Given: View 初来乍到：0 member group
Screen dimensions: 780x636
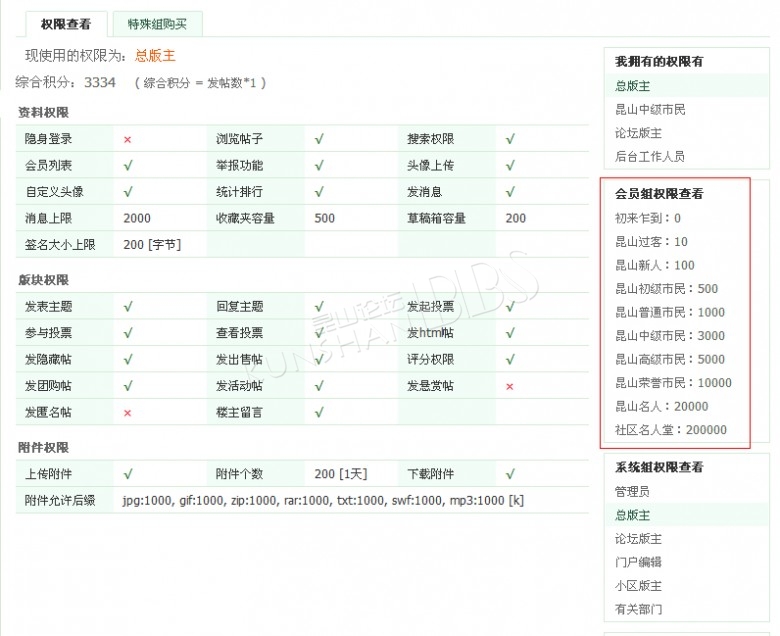Looking at the screenshot, I should point(648,218).
